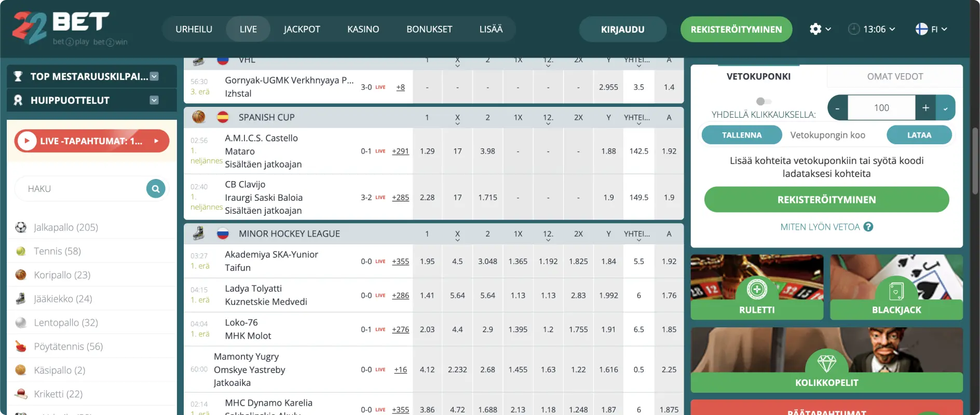980x415 pixels.
Task: Expand the YHTEI... dropdown in Minor Hockey League
Action: coord(639,241)
